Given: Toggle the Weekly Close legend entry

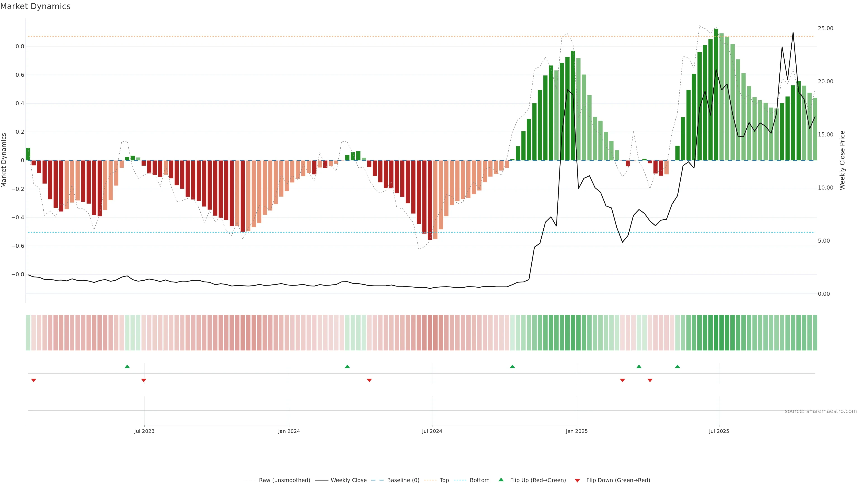Looking at the screenshot, I should (x=348, y=480).
